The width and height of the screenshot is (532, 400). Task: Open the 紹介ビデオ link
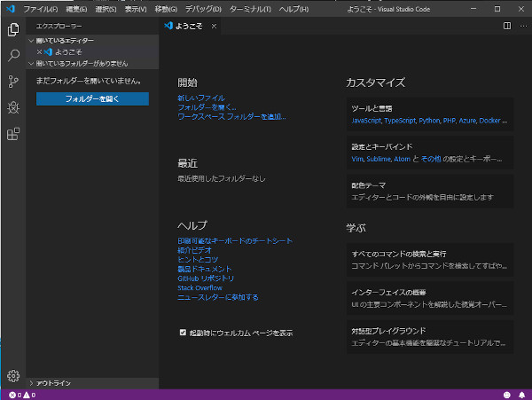point(194,250)
